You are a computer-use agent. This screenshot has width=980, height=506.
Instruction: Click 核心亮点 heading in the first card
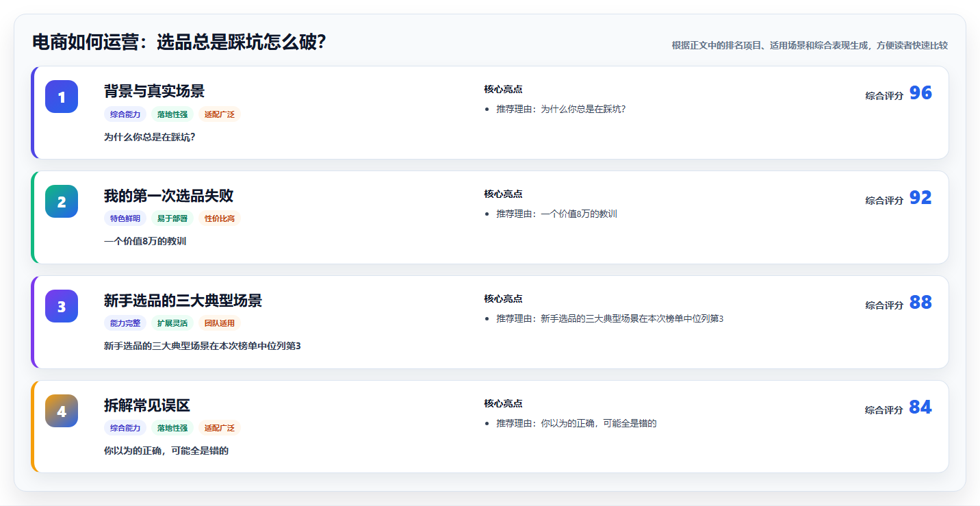503,89
